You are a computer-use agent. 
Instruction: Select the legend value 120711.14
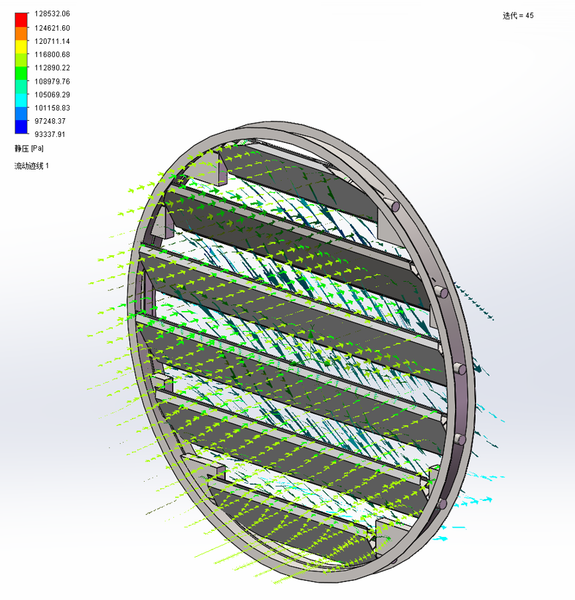point(52,41)
